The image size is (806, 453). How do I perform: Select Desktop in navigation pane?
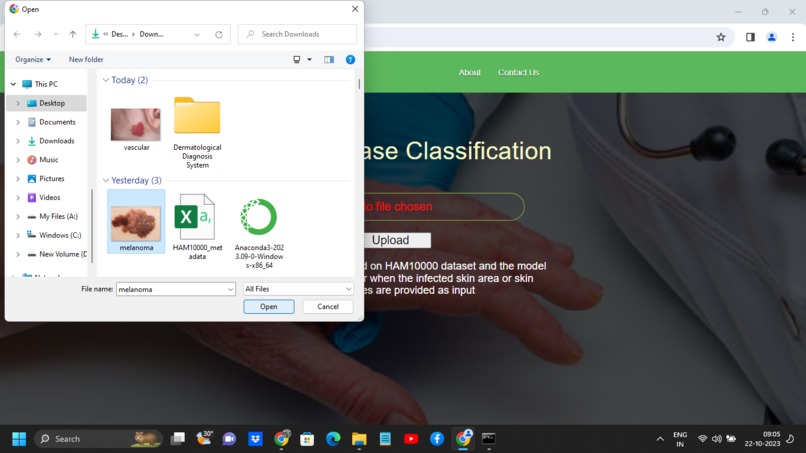[x=52, y=103]
